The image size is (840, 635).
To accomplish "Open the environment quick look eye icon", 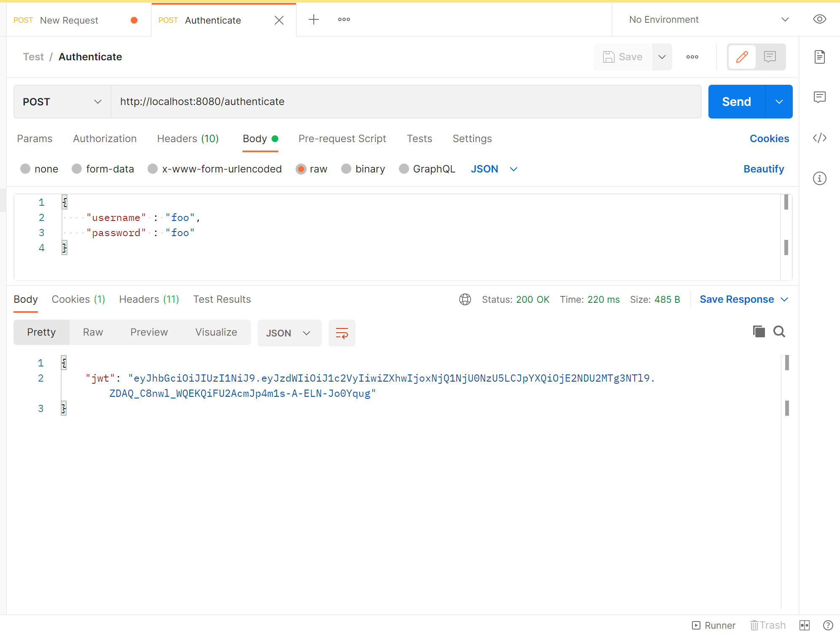I will pyautogui.click(x=819, y=19).
